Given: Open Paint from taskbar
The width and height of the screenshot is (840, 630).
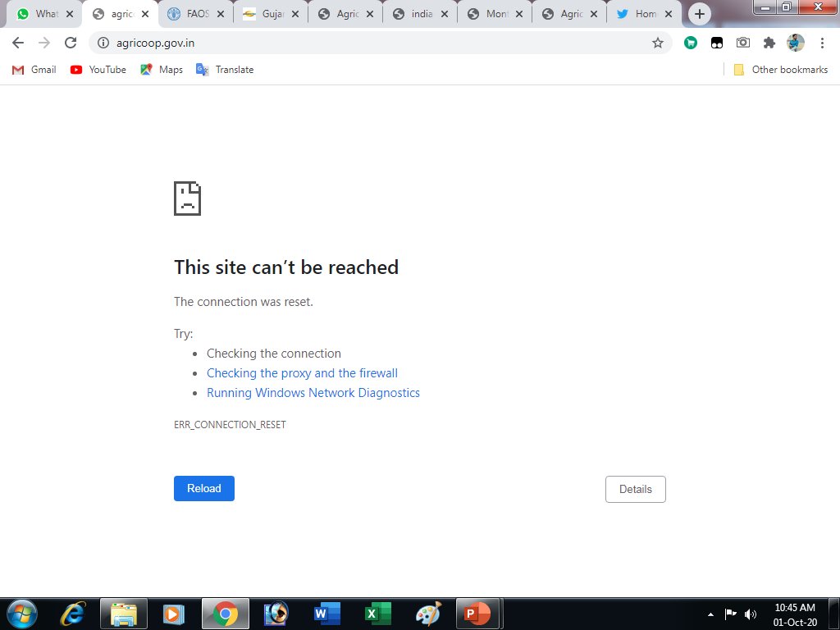Looking at the screenshot, I should [428, 614].
